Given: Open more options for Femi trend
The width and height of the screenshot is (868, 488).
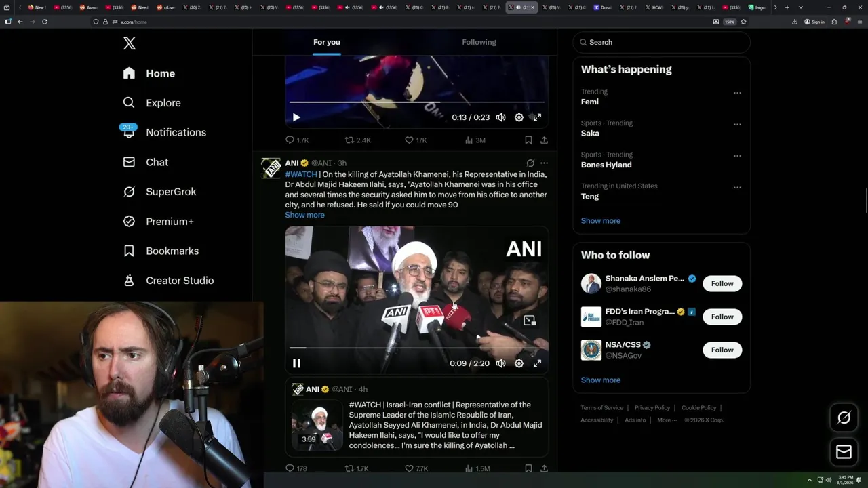Looking at the screenshot, I should [737, 93].
